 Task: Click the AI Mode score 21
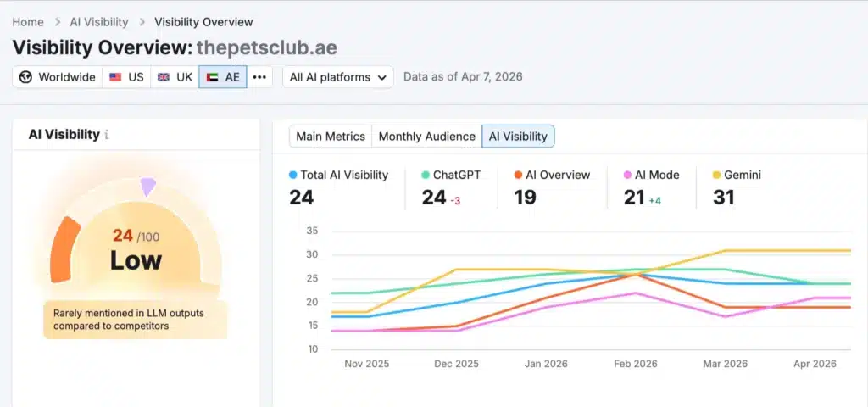[634, 197]
